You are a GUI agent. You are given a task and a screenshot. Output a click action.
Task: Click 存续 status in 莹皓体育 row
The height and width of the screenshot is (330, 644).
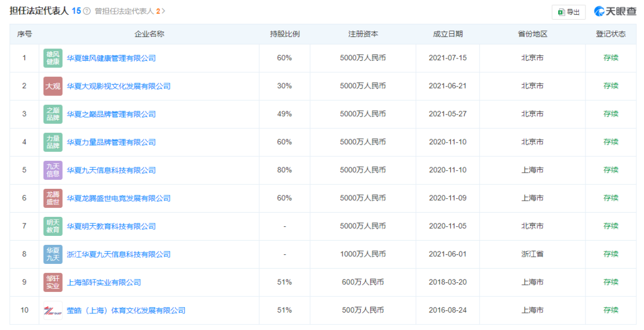pos(611,310)
